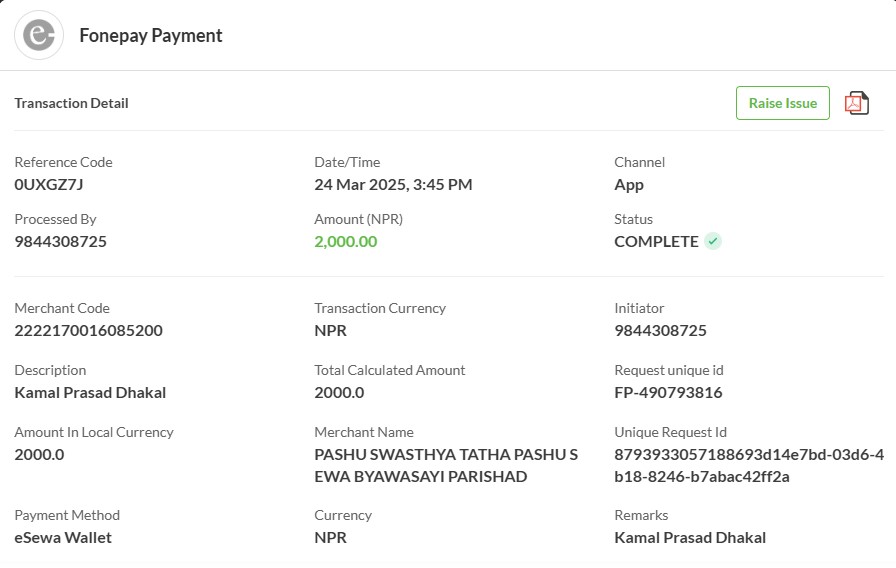The width and height of the screenshot is (896, 568).
Task: Click the Amount (NPR) label
Action: (359, 219)
